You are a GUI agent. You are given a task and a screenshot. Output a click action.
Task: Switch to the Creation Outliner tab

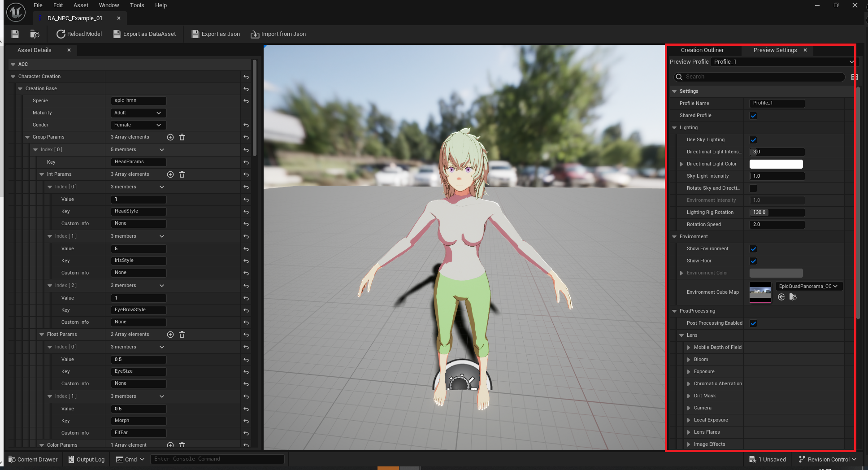(702, 50)
